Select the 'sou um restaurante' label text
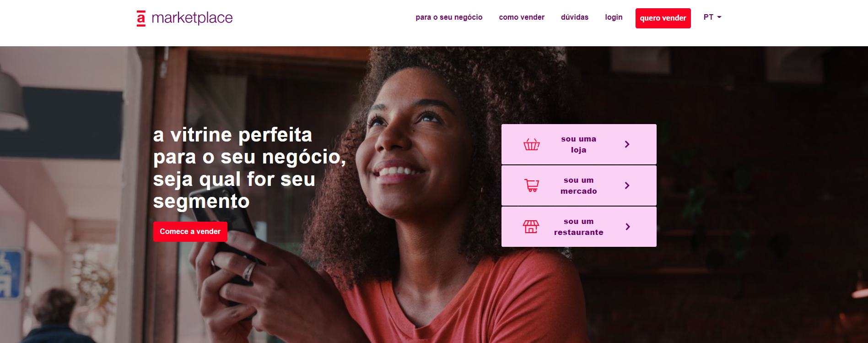 point(579,227)
